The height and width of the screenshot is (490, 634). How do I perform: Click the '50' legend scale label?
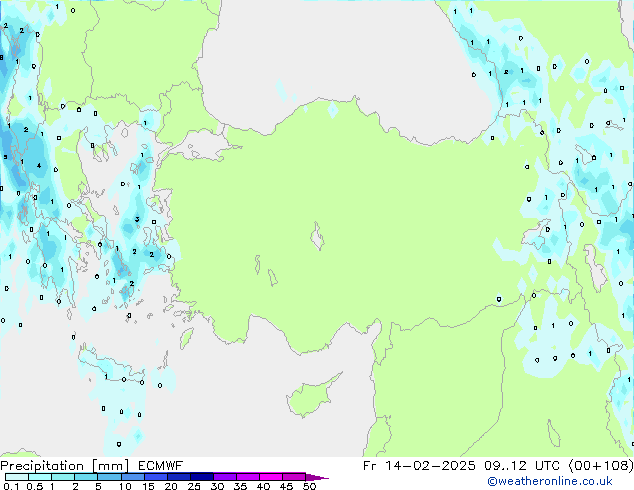click(x=309, y=486)
